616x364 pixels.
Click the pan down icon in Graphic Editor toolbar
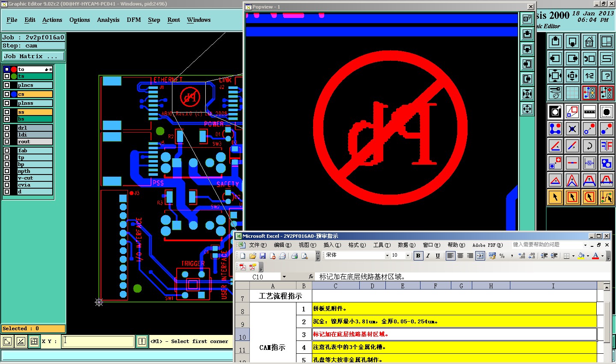pos(572,41)
